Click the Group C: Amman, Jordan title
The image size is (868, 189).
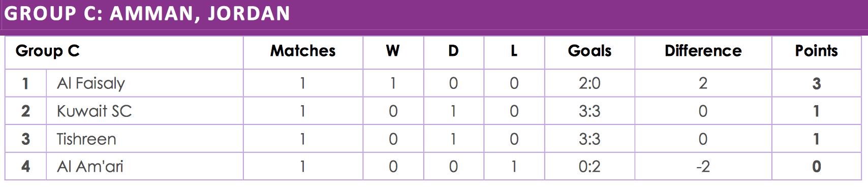[147, 14]
